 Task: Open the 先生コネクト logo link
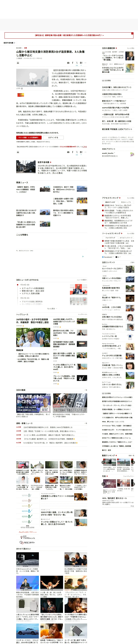pyautogui.click(x=27, y=542)
